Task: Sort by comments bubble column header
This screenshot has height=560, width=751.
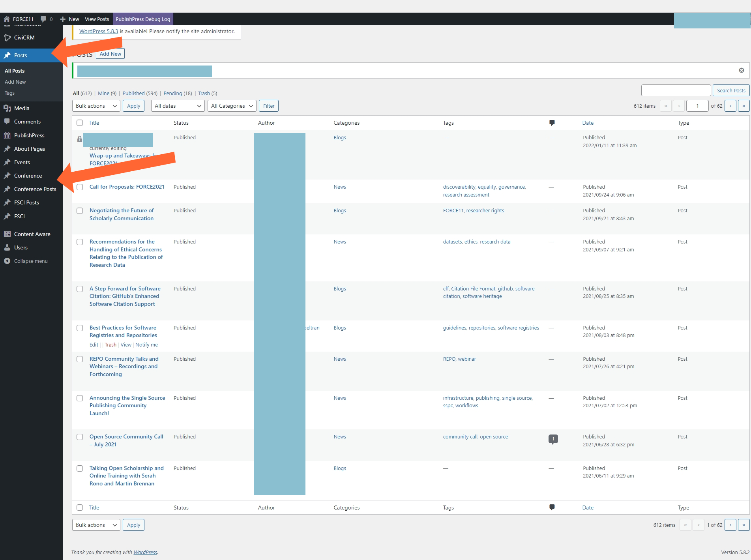Action: pos(552,123)
